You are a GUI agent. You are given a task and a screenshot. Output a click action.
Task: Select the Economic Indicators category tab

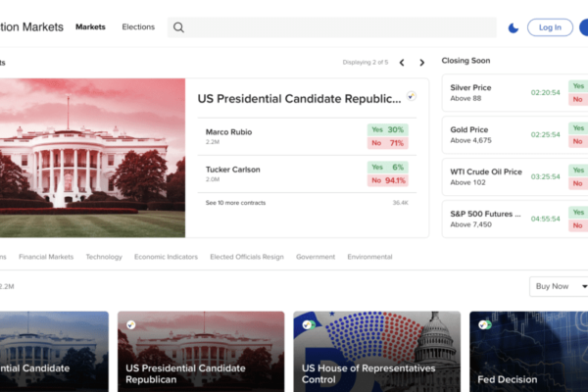tap(166, 257)
